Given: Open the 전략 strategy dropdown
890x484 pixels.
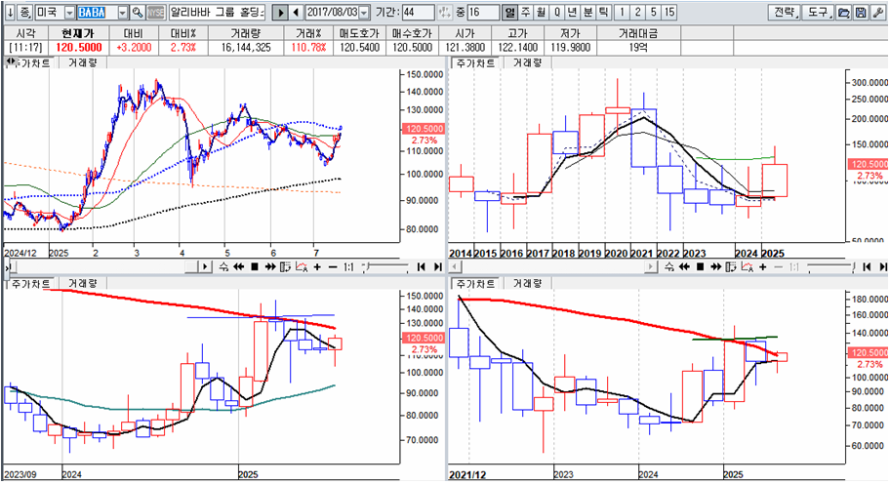Looking at the screenshot, I should pos(784,12).
